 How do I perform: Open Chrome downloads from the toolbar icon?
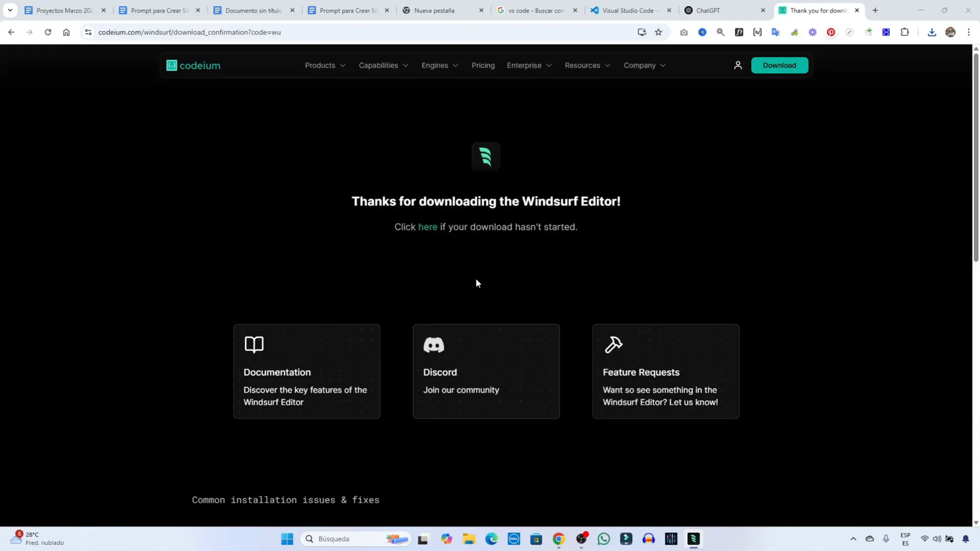[932, 32]
